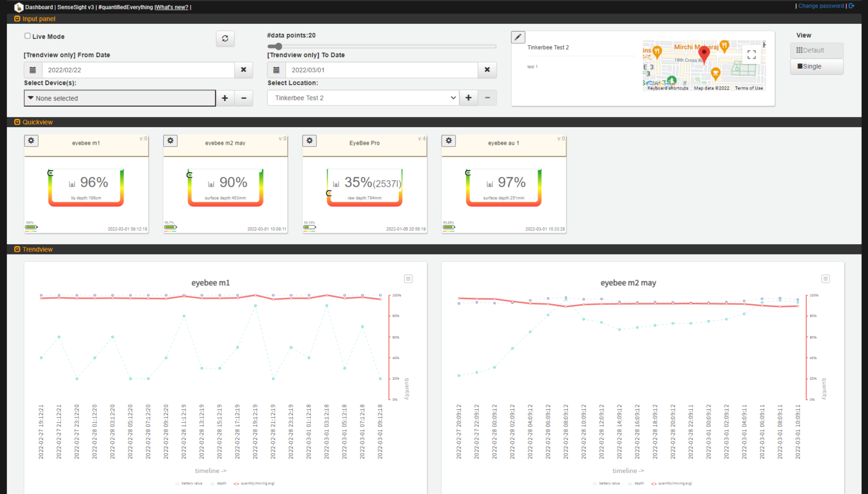This screenshot has width=868, height=494.
Task: Open eyebee m1 chart hamburger menu
Action: (x=408, y=279)
